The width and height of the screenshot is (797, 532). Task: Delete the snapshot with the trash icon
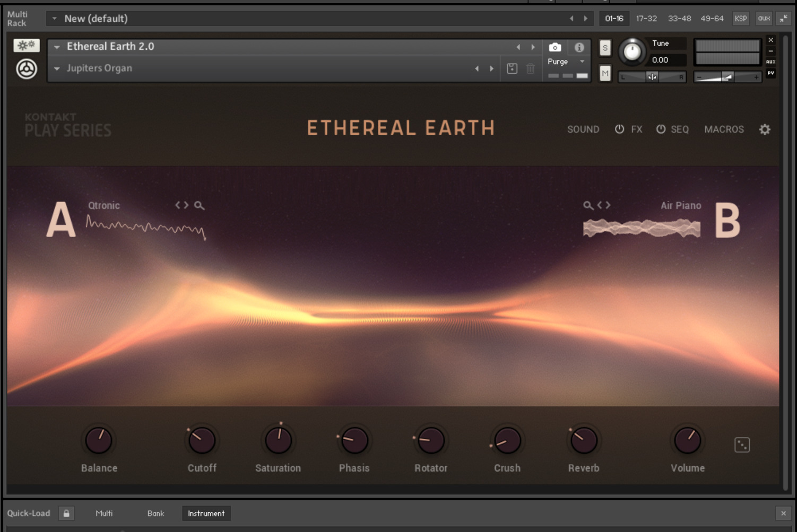(531, 68)
